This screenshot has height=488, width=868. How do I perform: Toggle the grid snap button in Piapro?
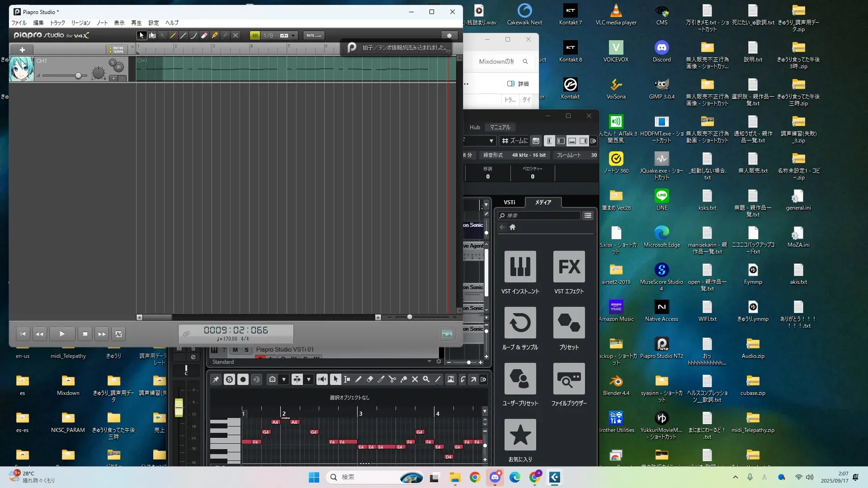pos(255,35)
